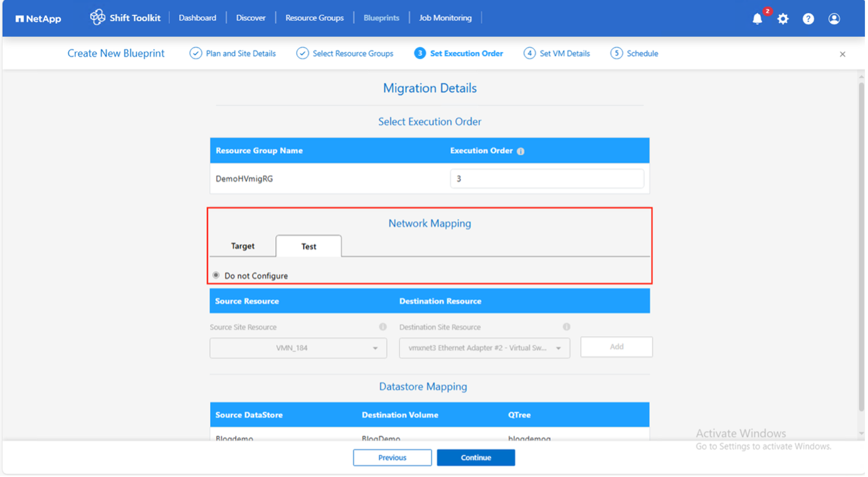Select the Do not Configure radio button
Image resolution: width=868 pixels, height=477 pixels.
(216, 276)
